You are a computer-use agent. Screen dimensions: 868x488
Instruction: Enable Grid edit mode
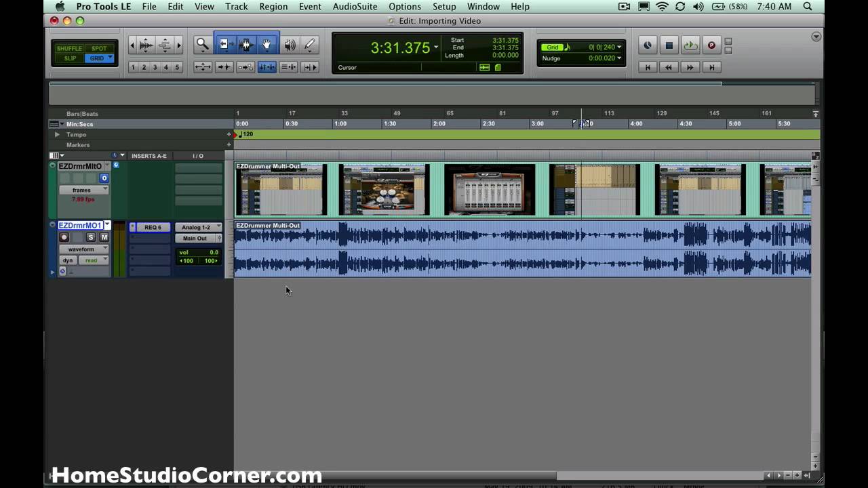[x=99, y=58]
